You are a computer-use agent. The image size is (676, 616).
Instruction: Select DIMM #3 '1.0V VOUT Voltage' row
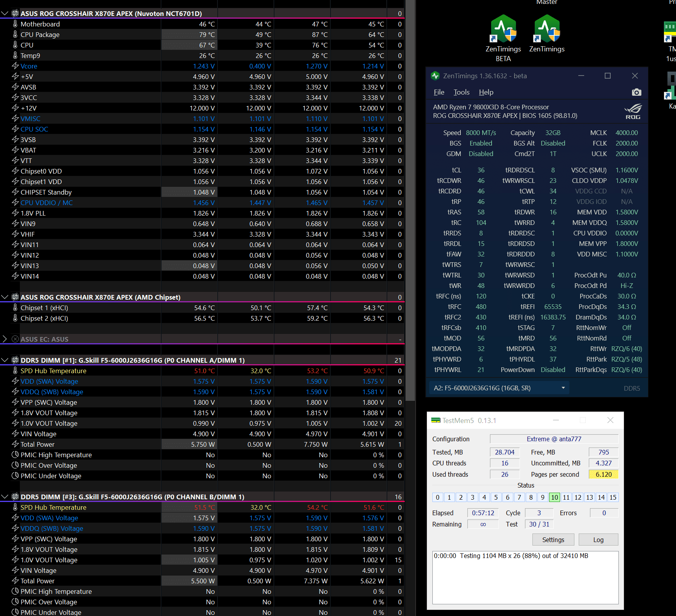point(202,560)
